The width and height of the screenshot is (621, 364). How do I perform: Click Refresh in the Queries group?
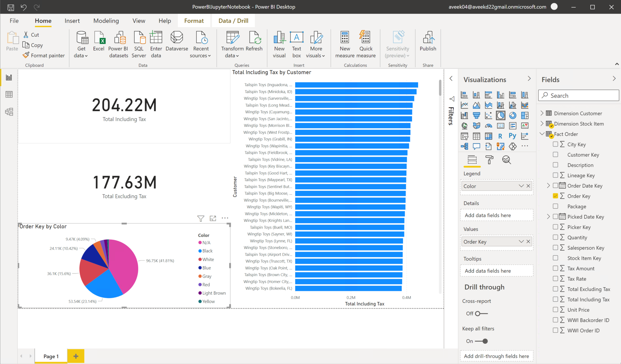pyautogui.click(x=254, y=43)
